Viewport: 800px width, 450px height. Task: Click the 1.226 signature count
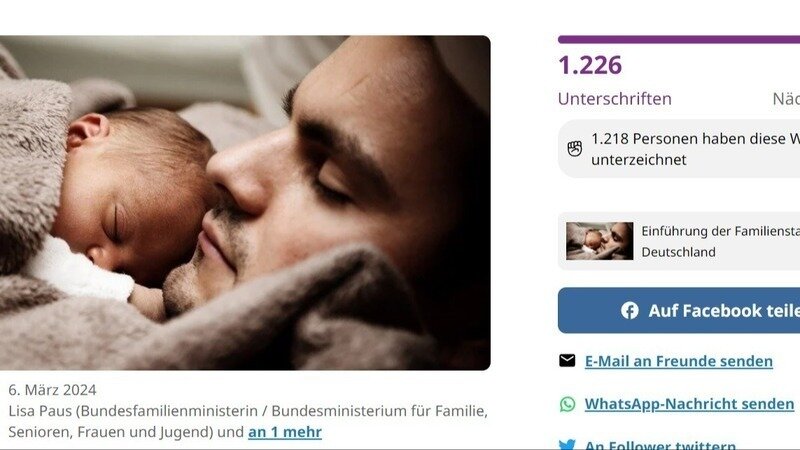pyautogui.click(x=590, y=65)
